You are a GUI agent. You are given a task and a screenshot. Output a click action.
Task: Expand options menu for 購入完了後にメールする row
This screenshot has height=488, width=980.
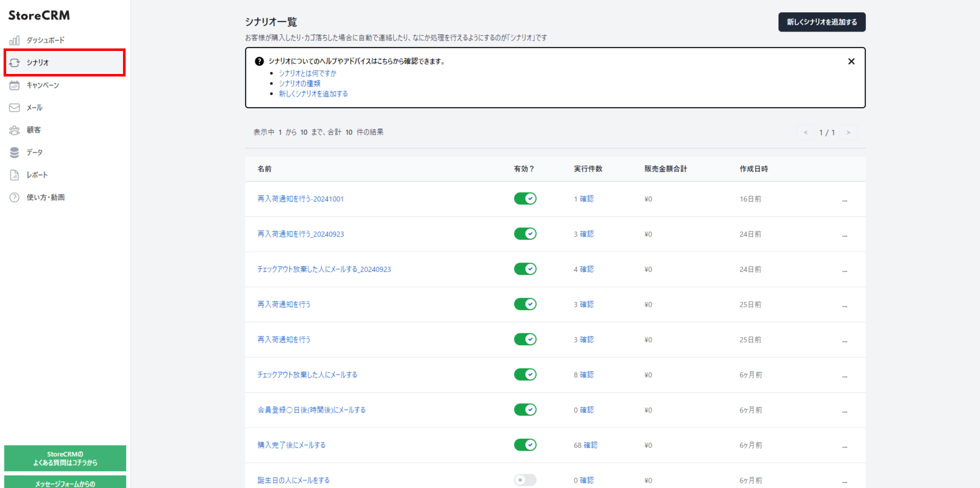[845, 446]
